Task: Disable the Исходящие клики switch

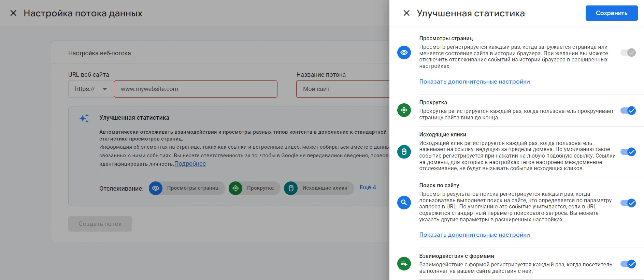Action: 628,152
